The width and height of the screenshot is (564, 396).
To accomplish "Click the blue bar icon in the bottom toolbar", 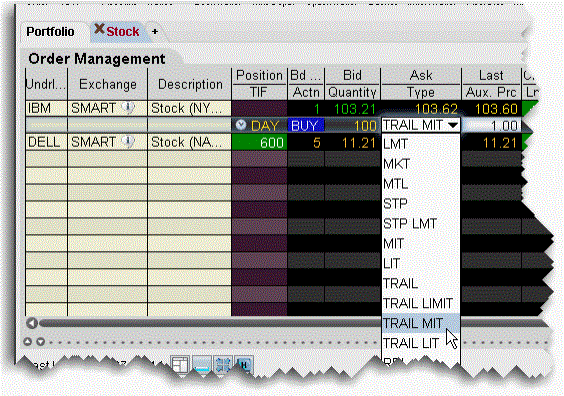I will [202, 365].
